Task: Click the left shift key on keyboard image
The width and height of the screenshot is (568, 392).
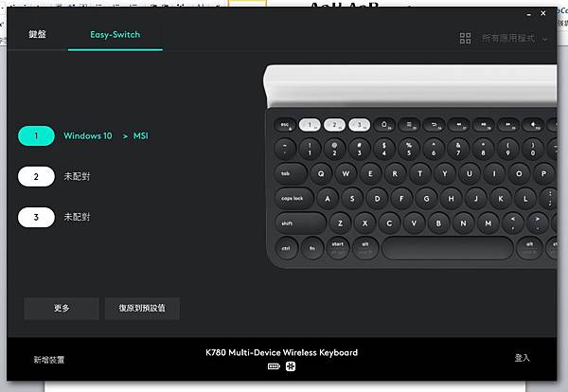Action: coord(300,223)
